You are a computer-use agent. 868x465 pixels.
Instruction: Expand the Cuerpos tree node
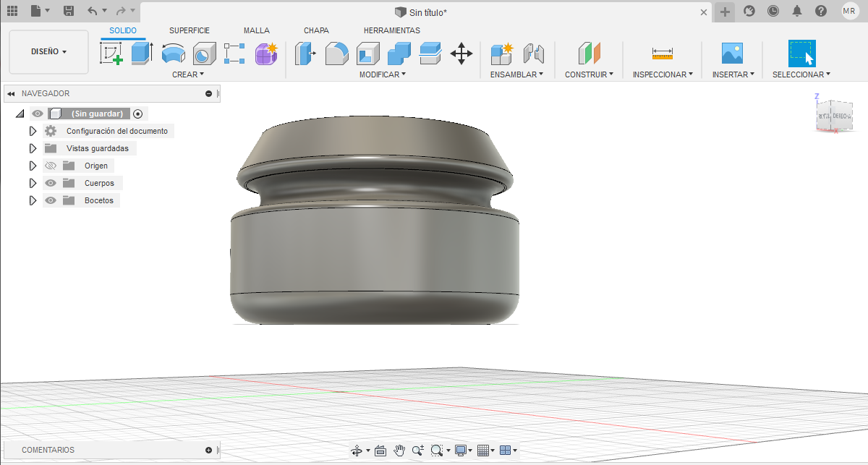[33, 183]
